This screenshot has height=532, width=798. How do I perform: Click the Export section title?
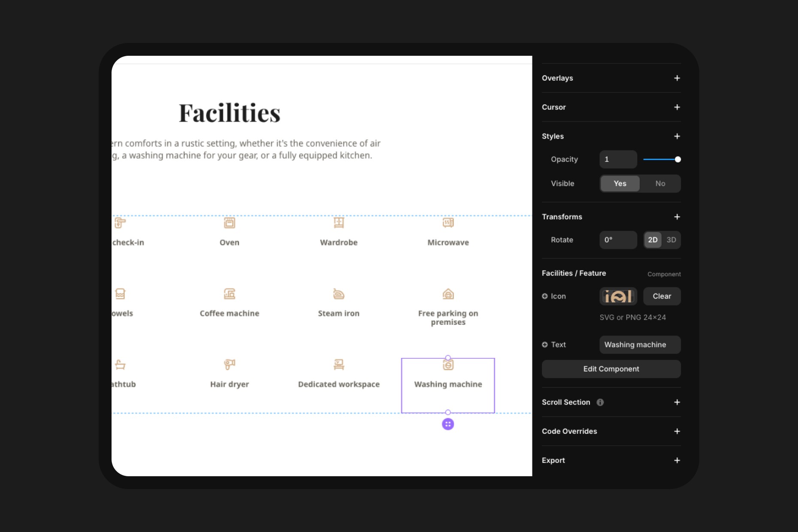pos(553,460)
